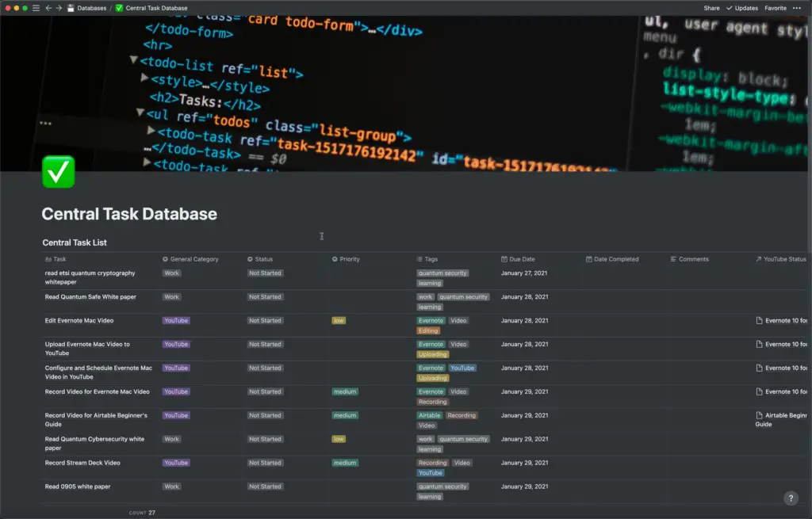This screenshot has width=812, height=519.
Task: Click low priority on Quantum Cybersecurity row
Action: click(x=339, y=439)
